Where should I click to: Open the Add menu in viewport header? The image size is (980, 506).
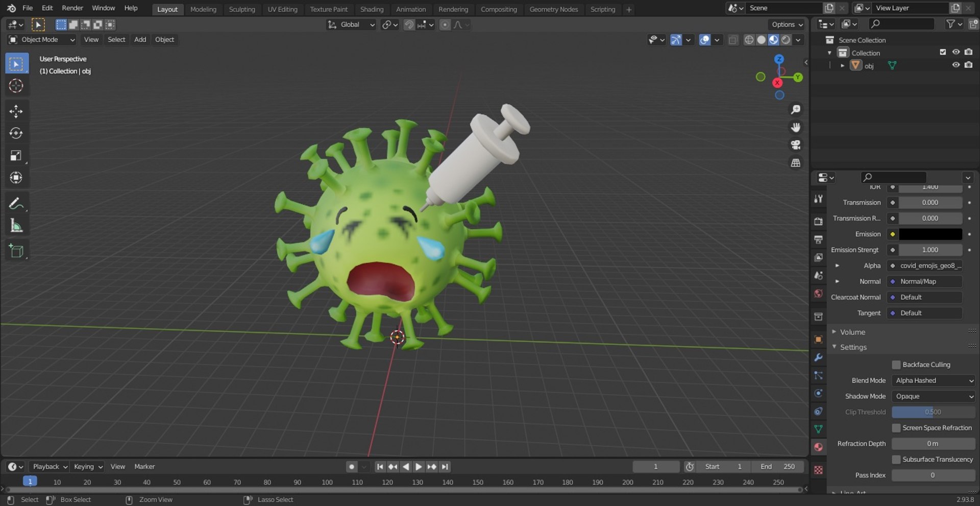pos(140,40)
